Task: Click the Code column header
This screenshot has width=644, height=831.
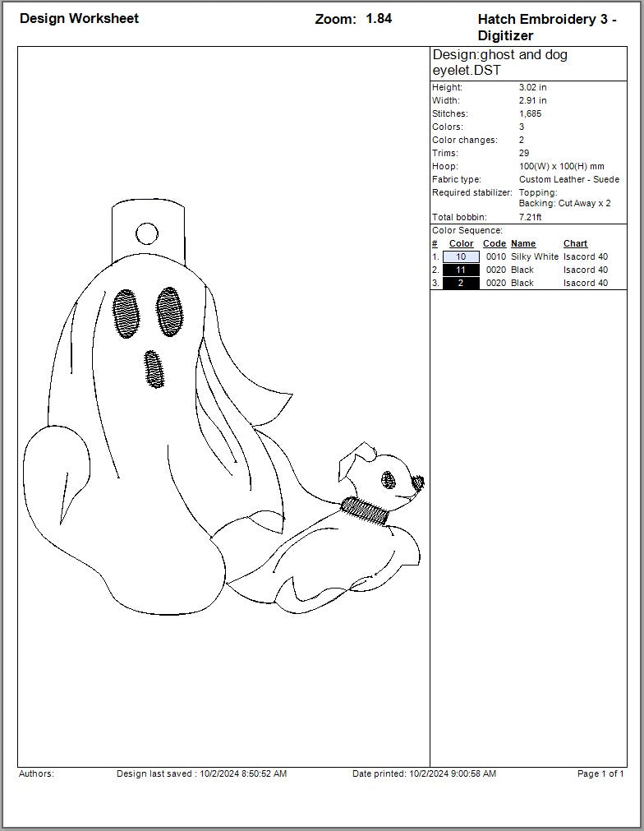Action: pyautogui.click(x=494, y=243)
